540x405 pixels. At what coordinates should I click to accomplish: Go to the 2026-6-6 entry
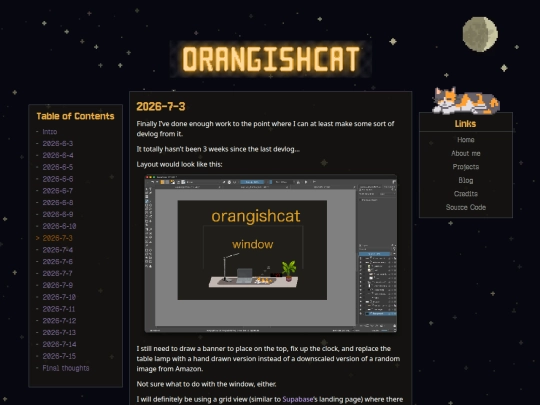58,179
